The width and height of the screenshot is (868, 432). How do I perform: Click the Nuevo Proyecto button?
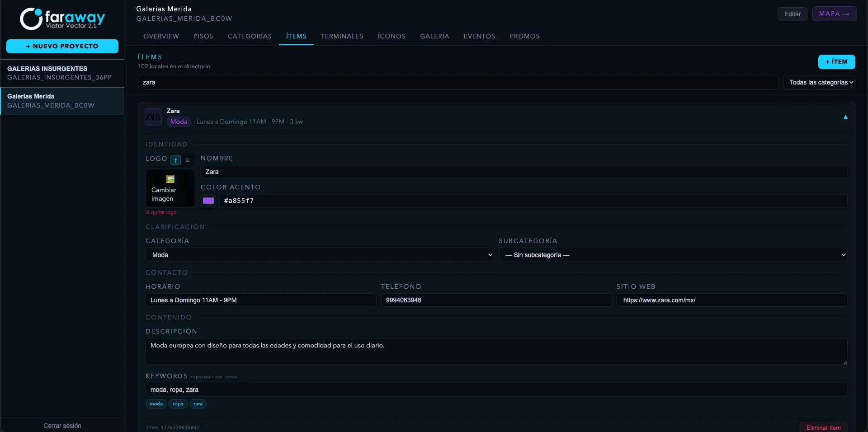point(62,46)
